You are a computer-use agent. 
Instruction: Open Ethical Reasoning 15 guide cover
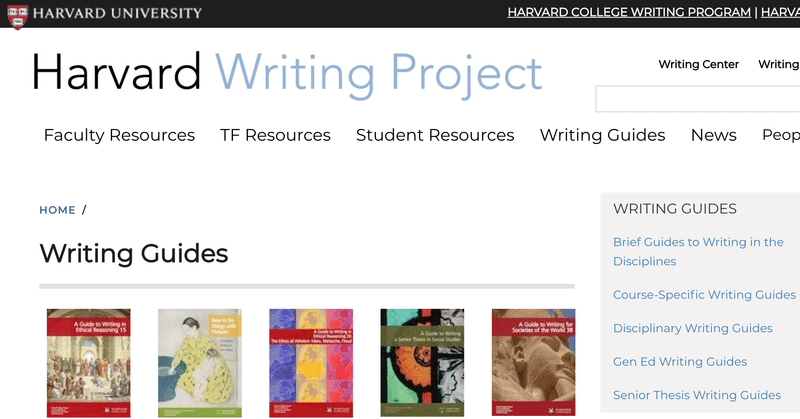coord(88,363)
